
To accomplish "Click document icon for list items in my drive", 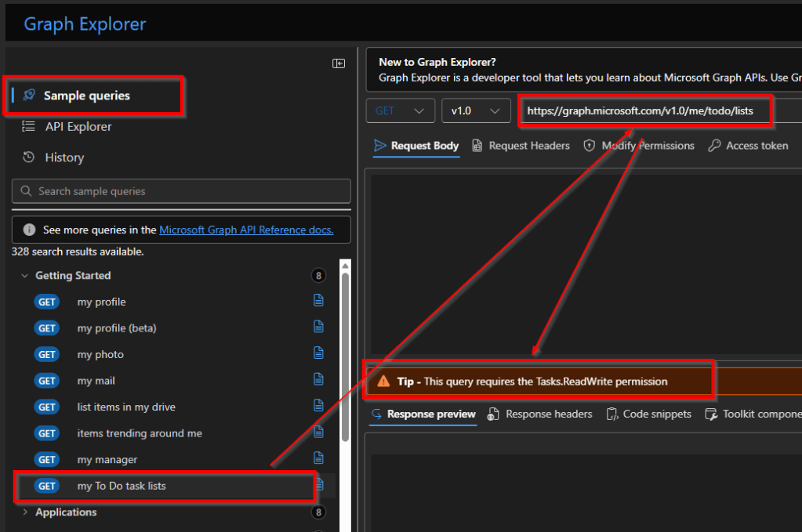I will (x=318, y=406).
